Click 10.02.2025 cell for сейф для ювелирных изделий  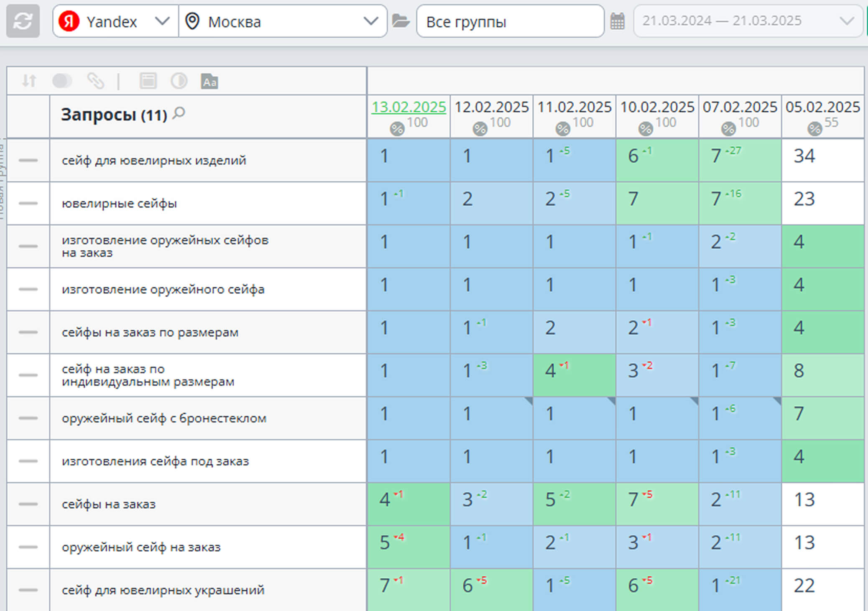657,160
